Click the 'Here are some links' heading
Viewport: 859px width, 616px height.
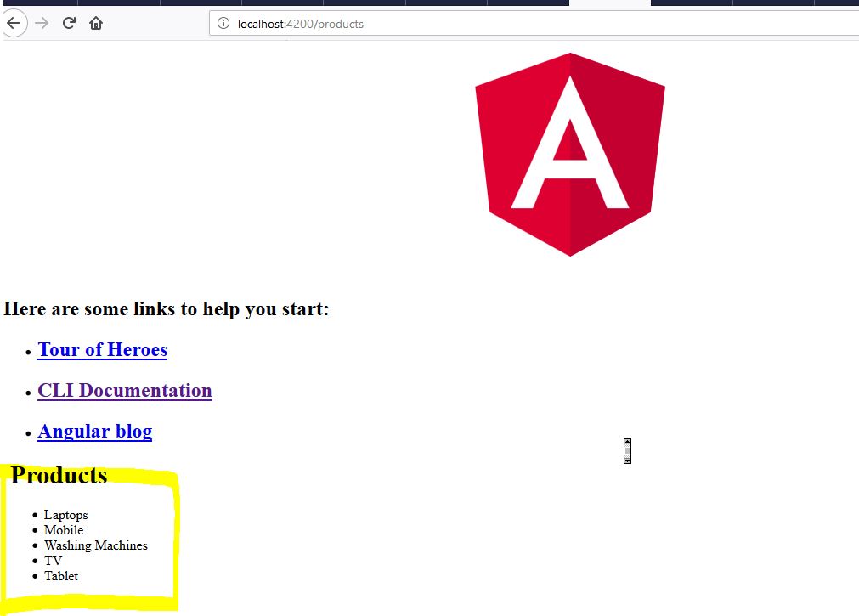pyautogui.click(x=166, y=309)
